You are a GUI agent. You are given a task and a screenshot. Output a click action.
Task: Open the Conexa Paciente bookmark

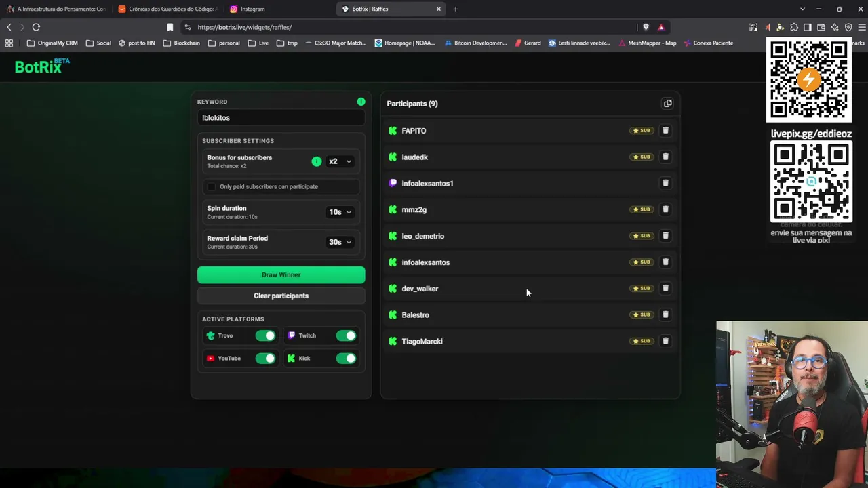tap(708, 43)
